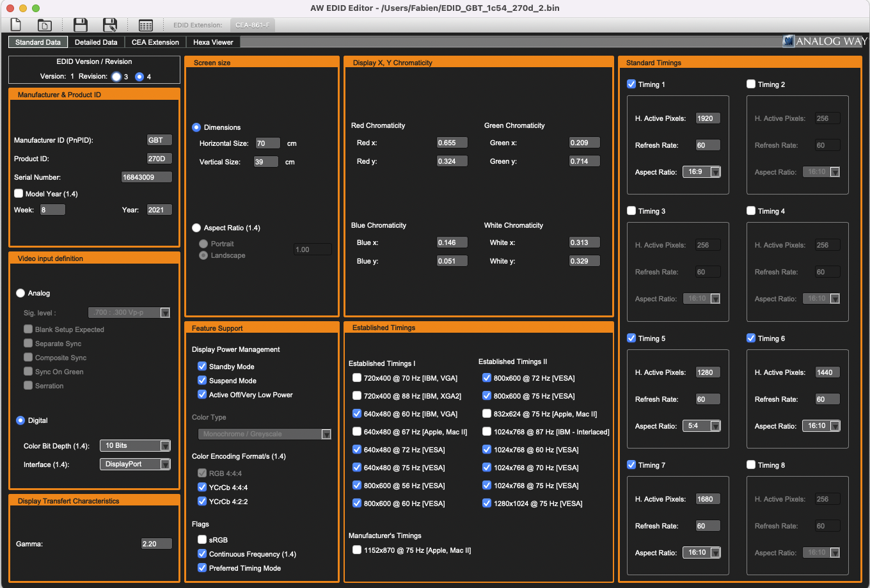The height and width of the screenshot is (588, 870).
Task: Toggle Active Off/Very Low Power checkbox
Action: pyautogui.click(x=202, y=395)
